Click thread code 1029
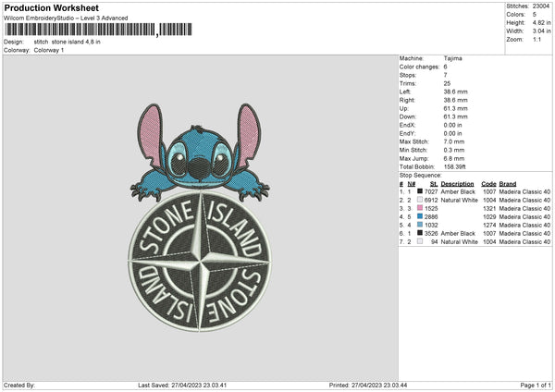 (489, 217)
